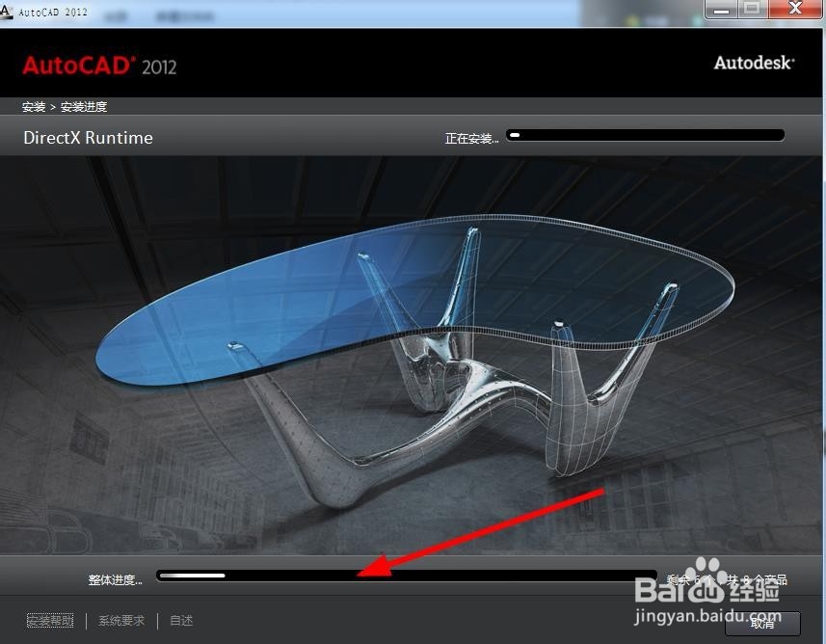The image size is (826, 644).
Task: Minimize the AutoCAD 2012 installer window
Action: [x=721, y=9]
